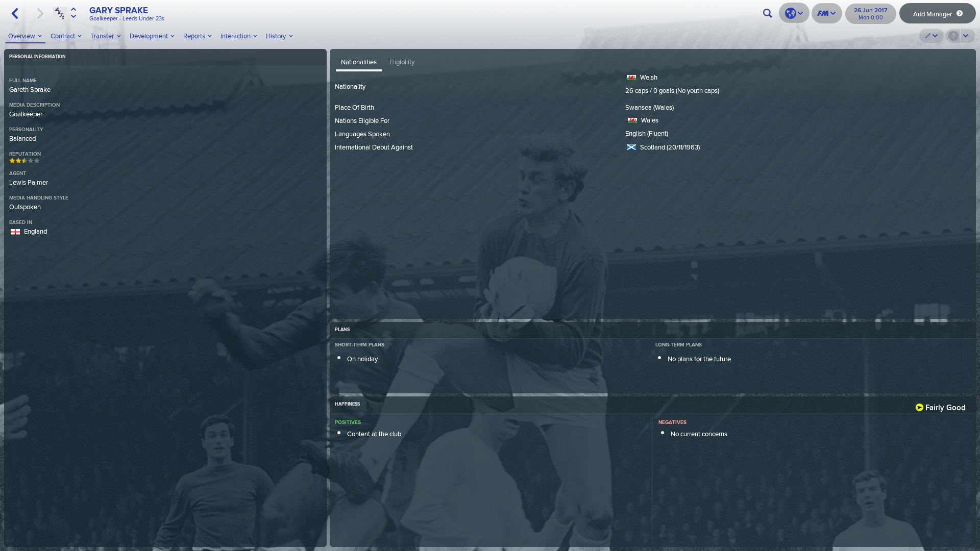The height and width of the screenshot is (551, 980).
Task: Click the reputation star rating
Action: click(24, 161)
